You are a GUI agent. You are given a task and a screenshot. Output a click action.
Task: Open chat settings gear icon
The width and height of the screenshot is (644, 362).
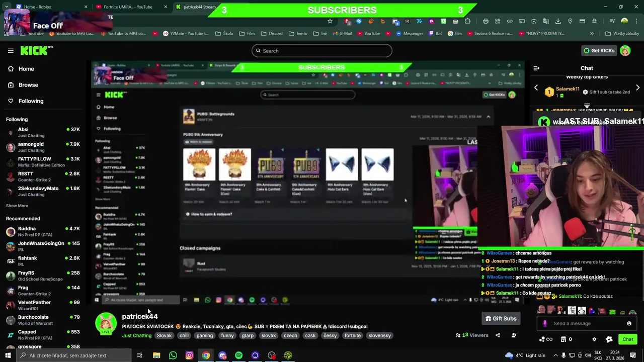594,339
